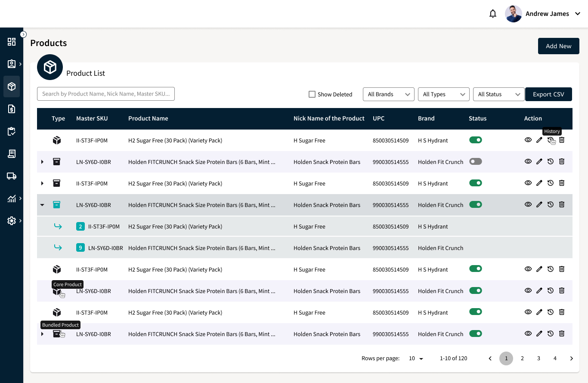Image resolution: width=588 pixels, height=383 pixels.
Task: Edit the expanded LN-SY6D-I0BR parent row
Action: coord(539,204)
